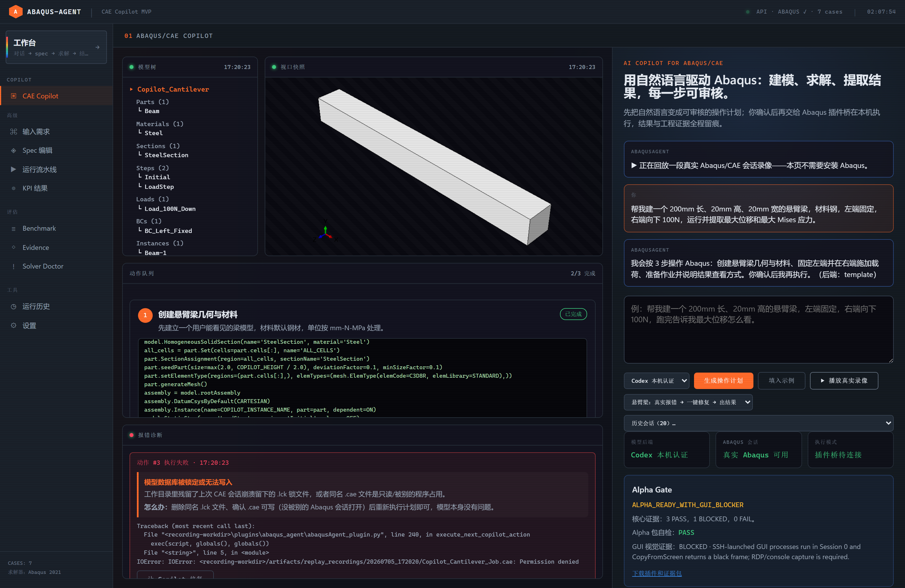Go to Benchmark in the sidebar
Viewport: 905px width, 588px height.
(56, 228)
